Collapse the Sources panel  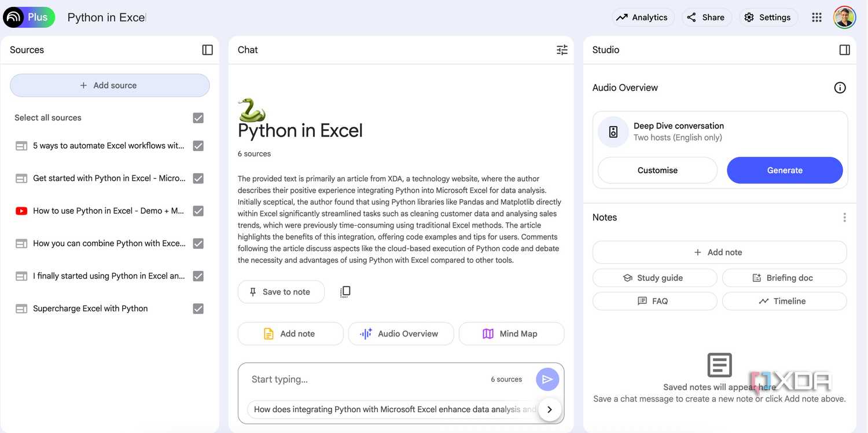pos(207,50)
